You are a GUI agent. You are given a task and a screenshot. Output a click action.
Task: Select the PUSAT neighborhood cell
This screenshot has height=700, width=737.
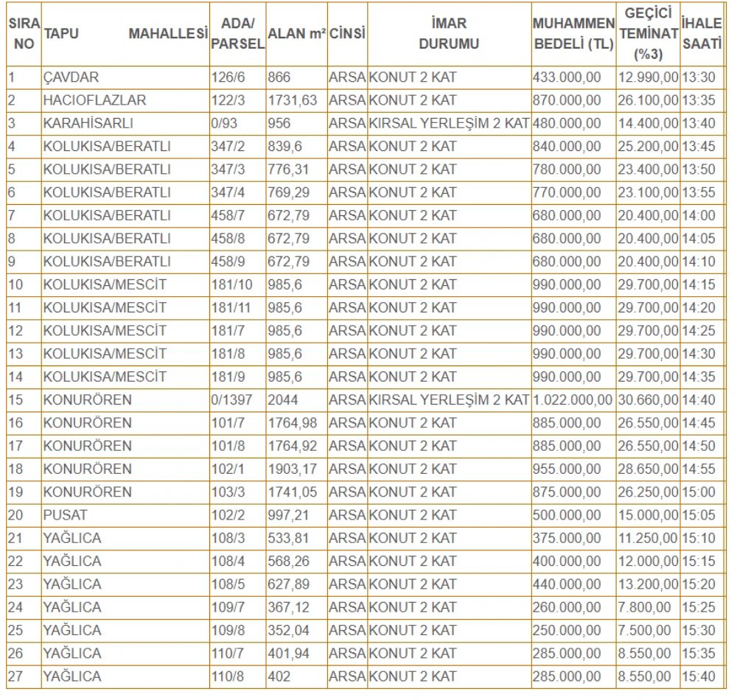(x=64, y=515)
